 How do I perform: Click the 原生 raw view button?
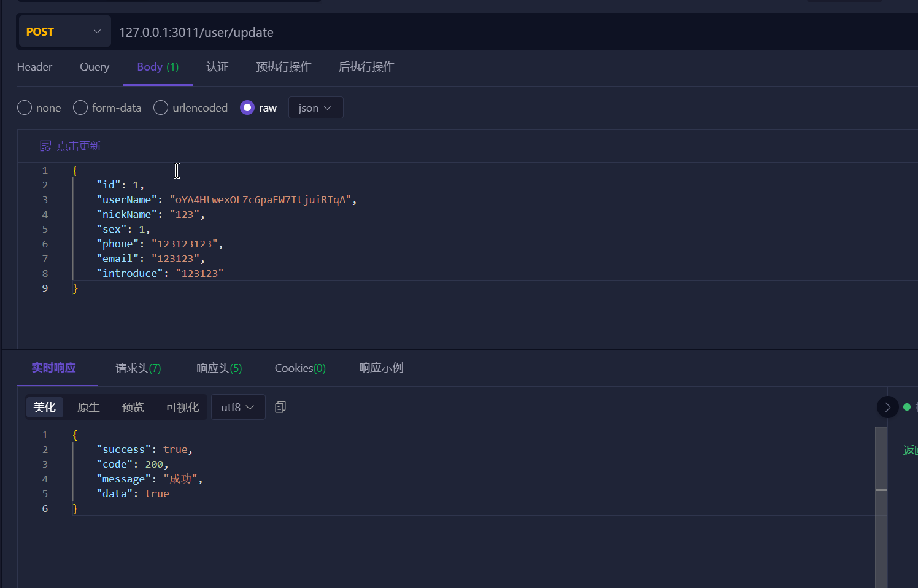[88, 408]
